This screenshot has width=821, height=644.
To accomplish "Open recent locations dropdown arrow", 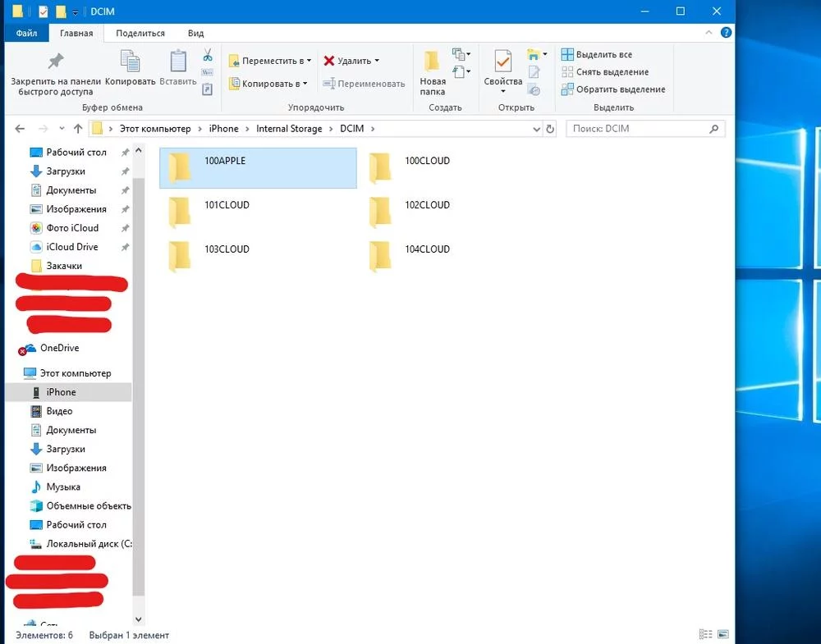I will point(62,129).
